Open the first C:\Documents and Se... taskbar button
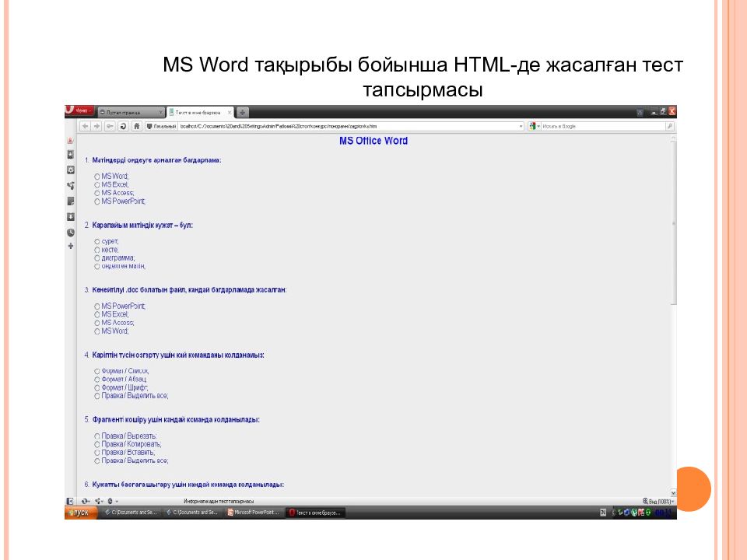The image size is (747, 560). coord(131,513)
